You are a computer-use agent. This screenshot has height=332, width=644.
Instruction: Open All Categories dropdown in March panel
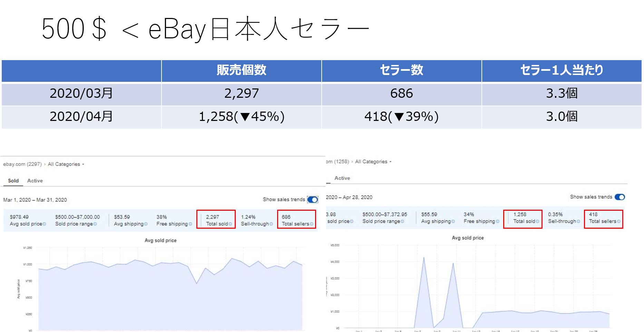66,164
